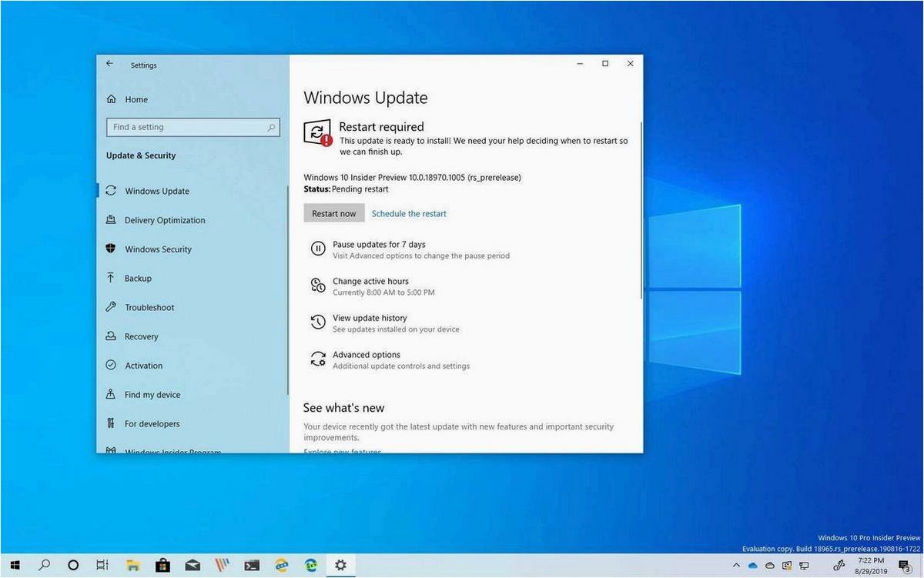Open Action Center notifications icon

(x=906, y=566)
